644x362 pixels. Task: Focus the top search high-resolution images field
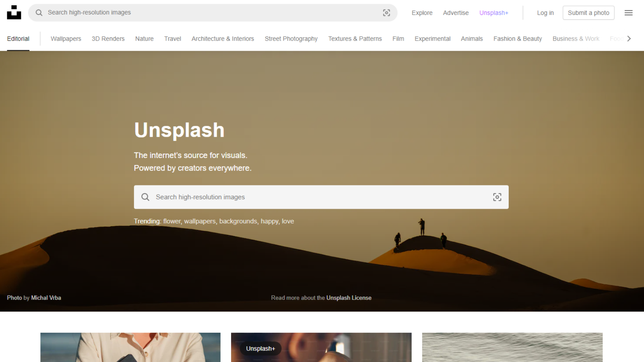point(213,13)
